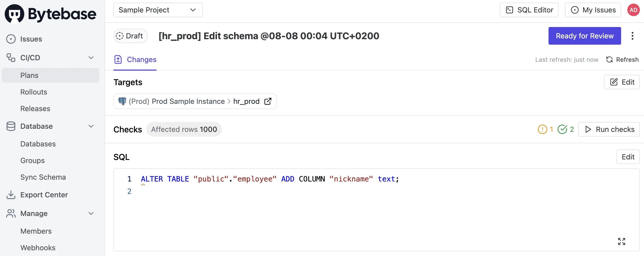Viewport: 644px width, 256px height.
Task: Click Edit next to Targets
Action: (x=621, y=82)
